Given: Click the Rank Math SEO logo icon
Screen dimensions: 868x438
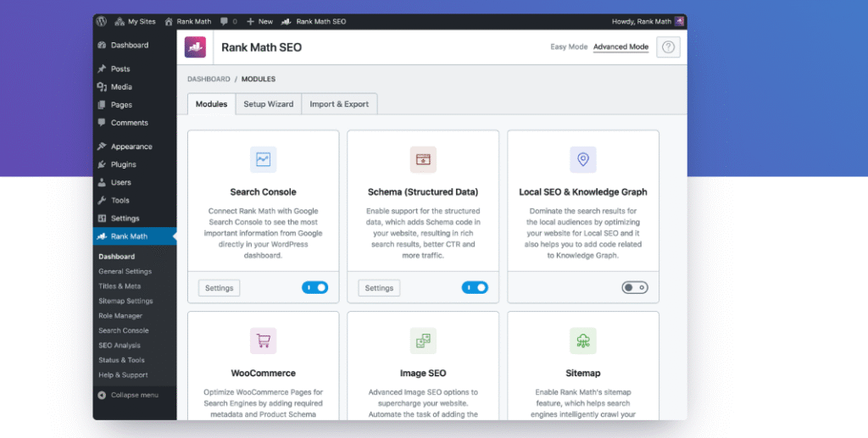Looking at the screenshot, I should tap(195, 47).
